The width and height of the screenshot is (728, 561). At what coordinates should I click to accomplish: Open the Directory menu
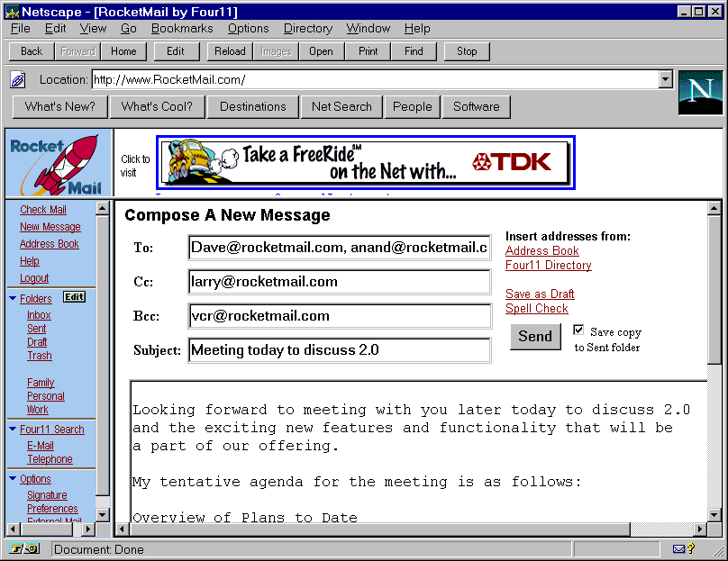[x=307, y=28]
